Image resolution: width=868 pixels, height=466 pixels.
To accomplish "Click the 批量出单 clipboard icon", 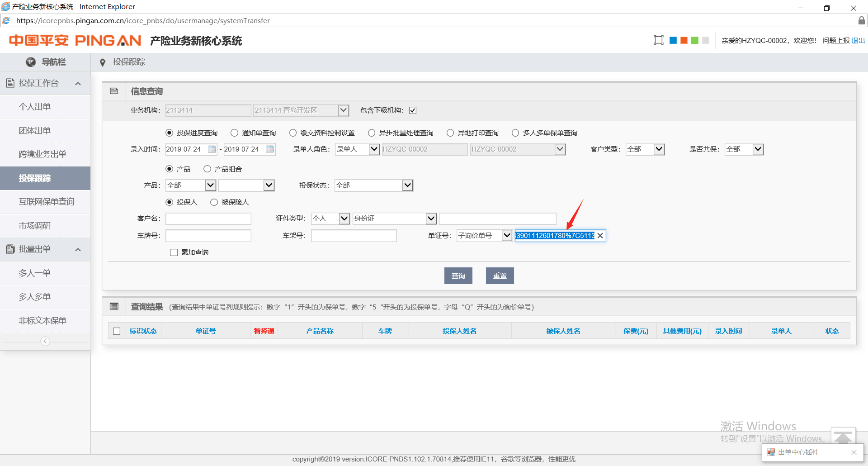I will (x=10, y=249).
